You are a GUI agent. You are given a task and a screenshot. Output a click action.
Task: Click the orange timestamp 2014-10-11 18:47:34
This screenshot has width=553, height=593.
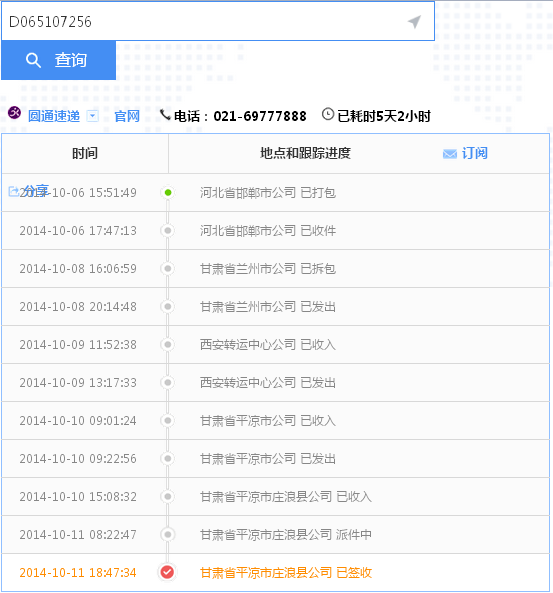(78, 573)
